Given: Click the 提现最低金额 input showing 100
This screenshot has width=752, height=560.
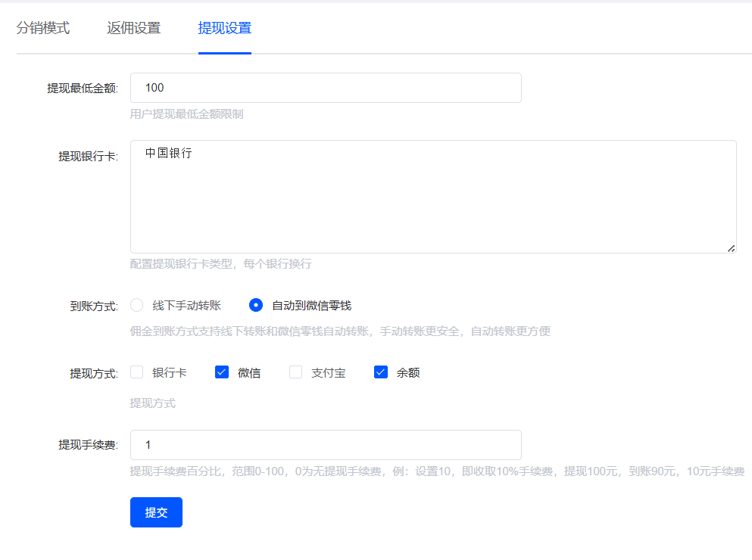Looking at the screenshot, I should pyautogui.click(x=326, y=87).
